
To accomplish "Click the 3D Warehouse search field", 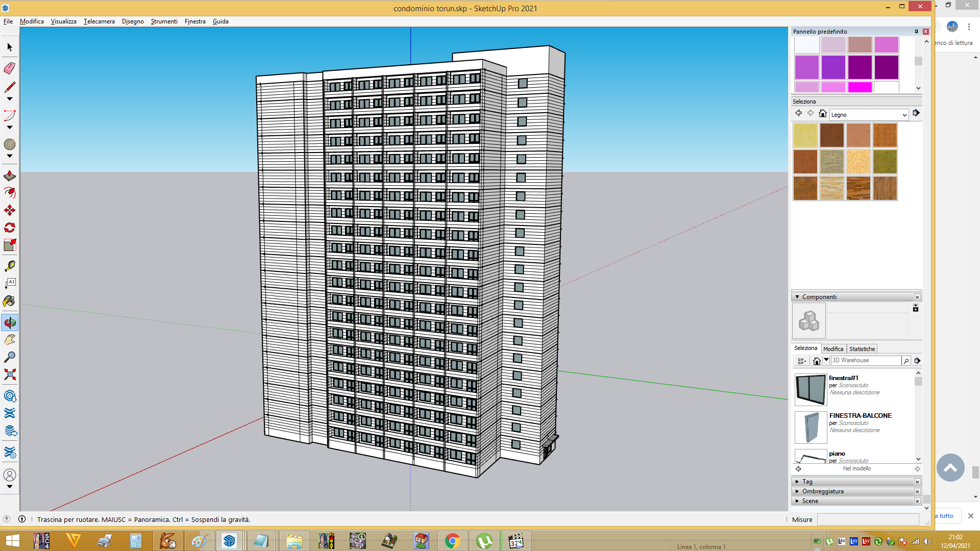I will (866, 361).
